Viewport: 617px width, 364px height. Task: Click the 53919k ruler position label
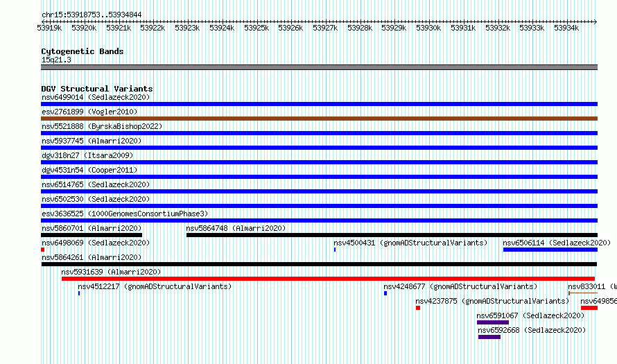(49, 28)
